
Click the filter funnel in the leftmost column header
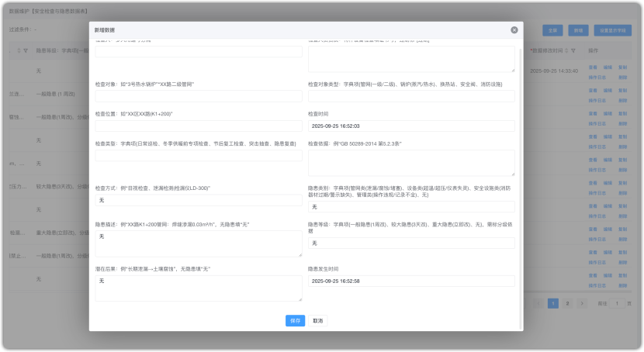pos(26,50)
